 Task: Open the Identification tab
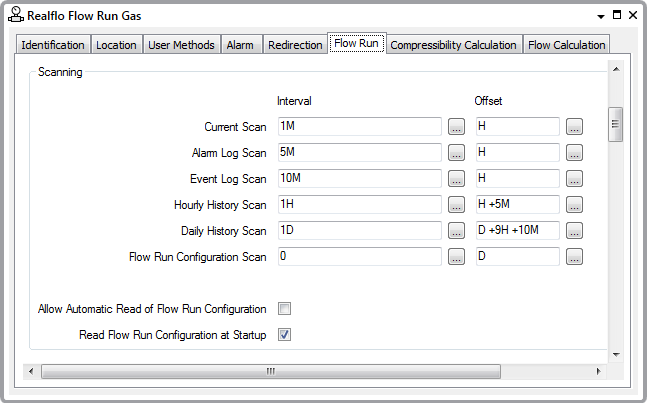pos(53,45)
